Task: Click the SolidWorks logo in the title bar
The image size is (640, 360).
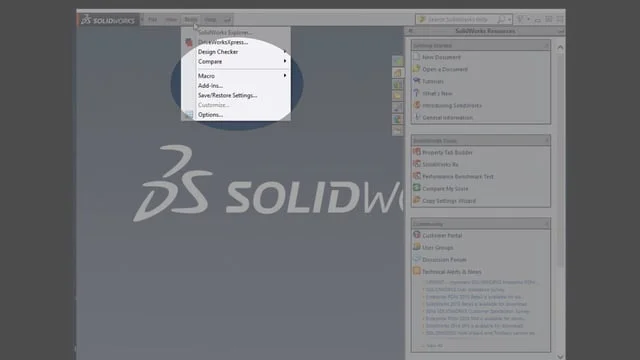Action: 108,20
